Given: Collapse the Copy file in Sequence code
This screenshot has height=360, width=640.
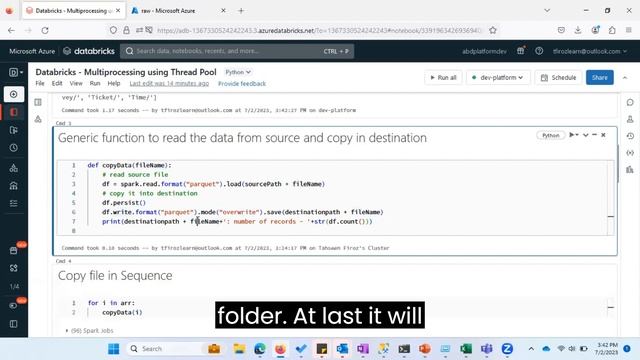Looking at the screenshot, I should pyautogui.click(x=611, y=307).
